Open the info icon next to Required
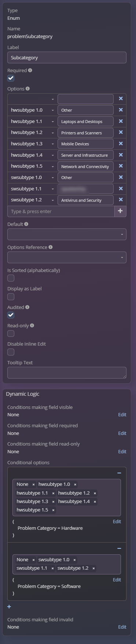136x644 pixels. tap(30, 70)
